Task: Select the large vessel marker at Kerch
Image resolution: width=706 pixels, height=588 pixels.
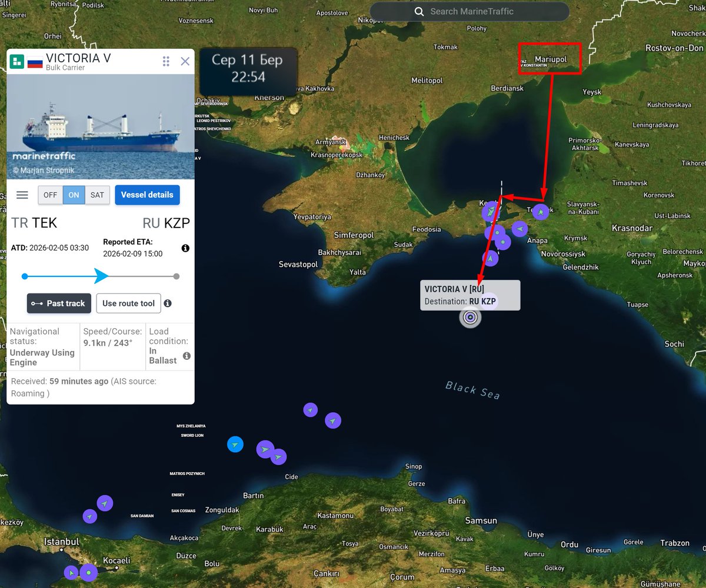Action: coord(491,211)
